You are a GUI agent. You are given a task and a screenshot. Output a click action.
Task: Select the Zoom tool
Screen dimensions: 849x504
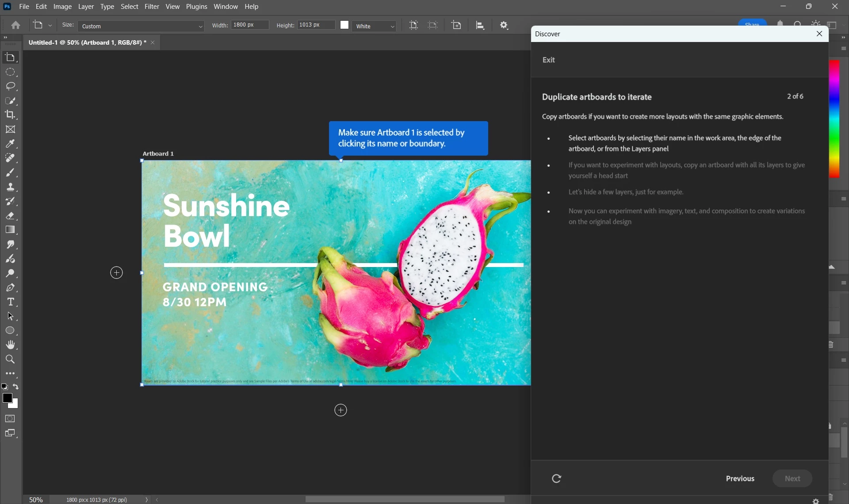pyautogui.click(x=10, y=359)
